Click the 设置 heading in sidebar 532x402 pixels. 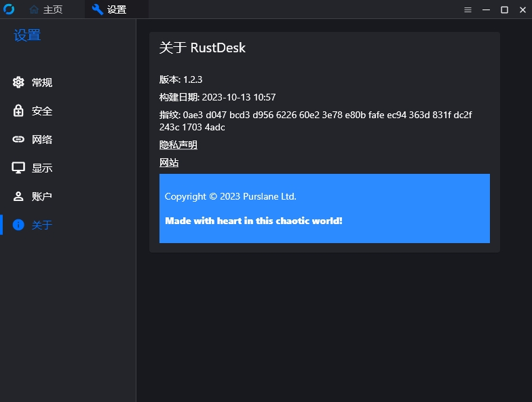pos(27,35)
